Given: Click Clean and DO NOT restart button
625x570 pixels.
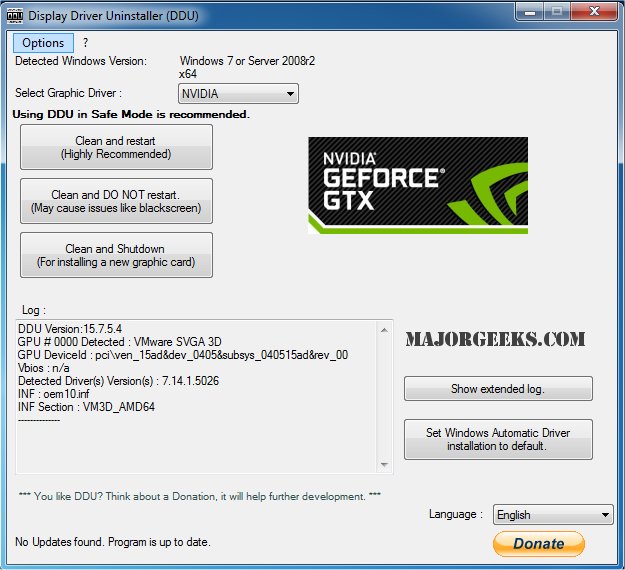Looking at the screenshot, I should (116, 202).
